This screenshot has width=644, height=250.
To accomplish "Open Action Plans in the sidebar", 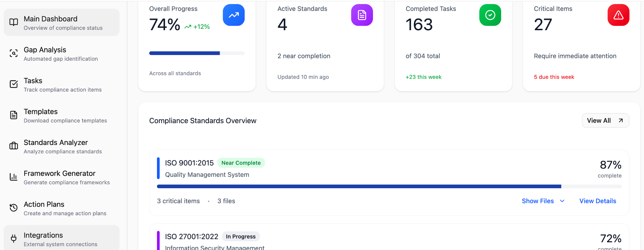I will tap(62, 208).
